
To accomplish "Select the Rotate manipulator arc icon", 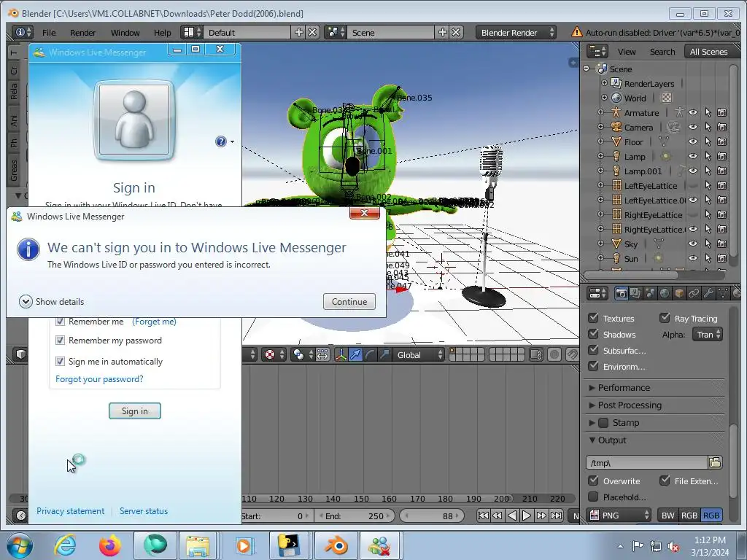I will (x=370, y=355).
